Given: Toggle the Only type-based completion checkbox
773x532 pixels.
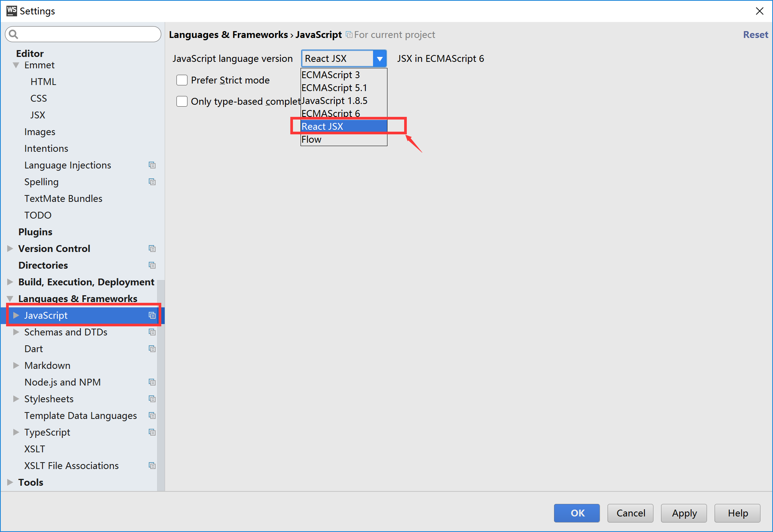Looking at the screenshot, I should pyautogui.click(x=182, y=101).
